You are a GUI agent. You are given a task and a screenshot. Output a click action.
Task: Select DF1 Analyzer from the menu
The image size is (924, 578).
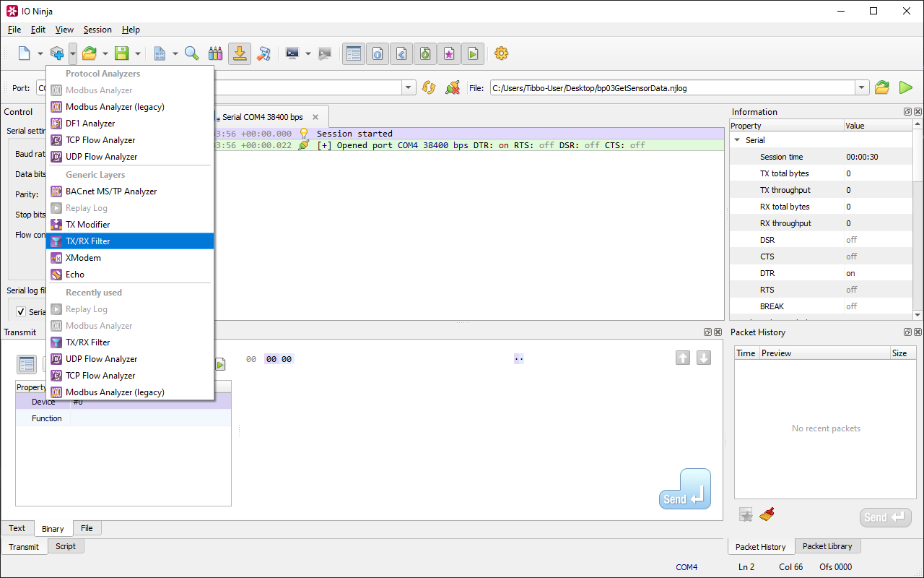coord(130,124)
